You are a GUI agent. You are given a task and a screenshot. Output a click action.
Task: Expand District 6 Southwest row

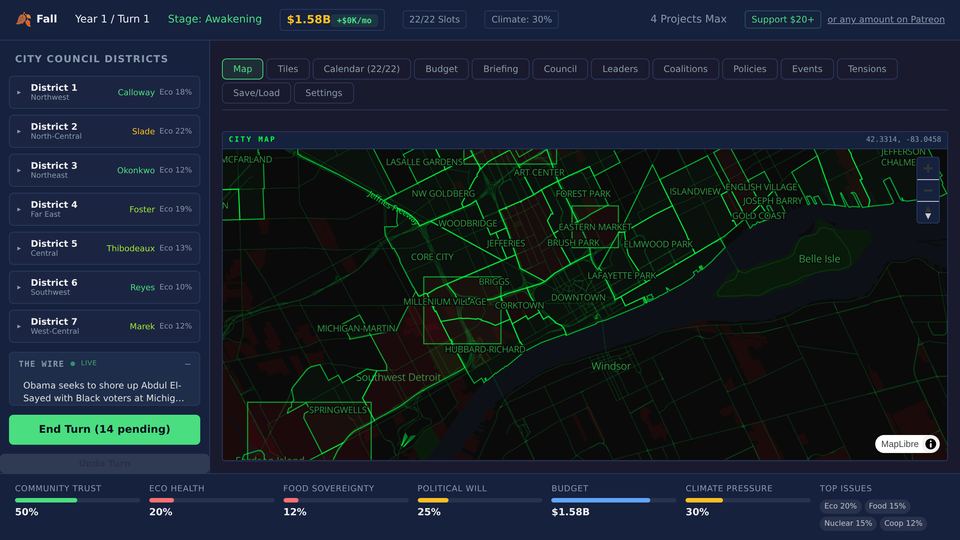pos(104,287)
